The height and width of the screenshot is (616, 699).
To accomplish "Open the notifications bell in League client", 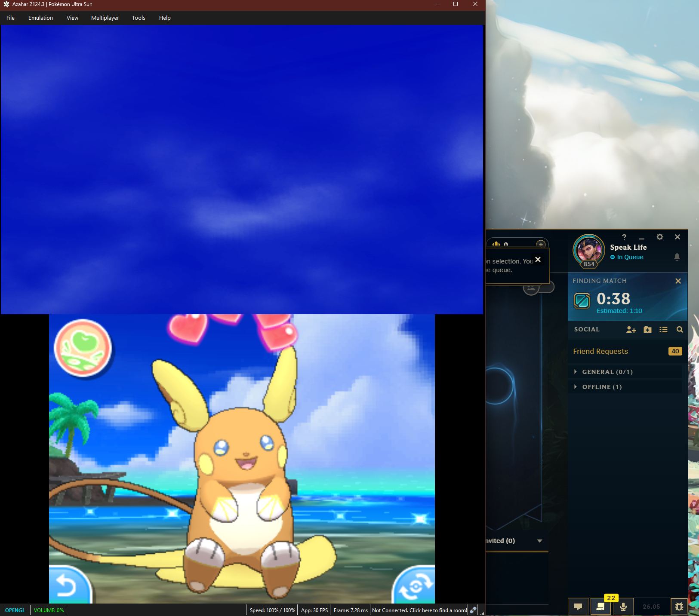I will (677, 257).
